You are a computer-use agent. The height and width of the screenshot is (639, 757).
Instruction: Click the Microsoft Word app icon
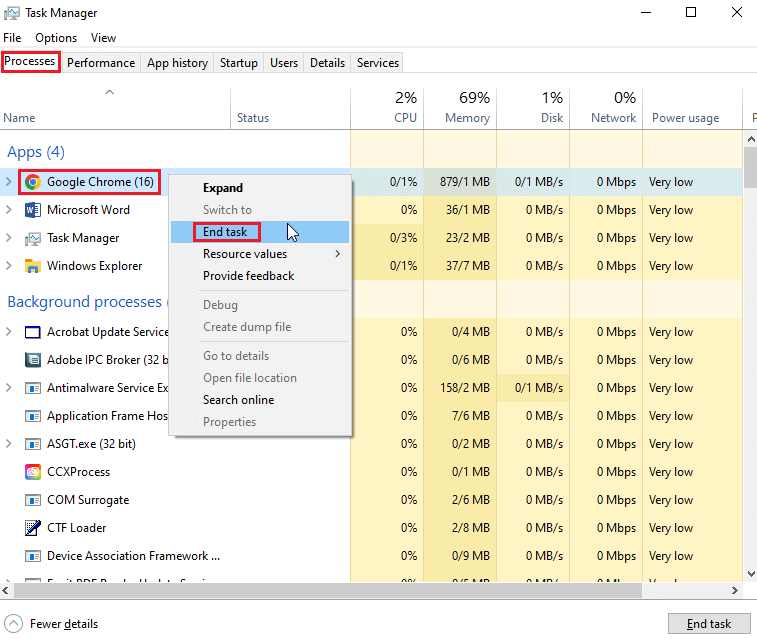click(x=33, y=210)
